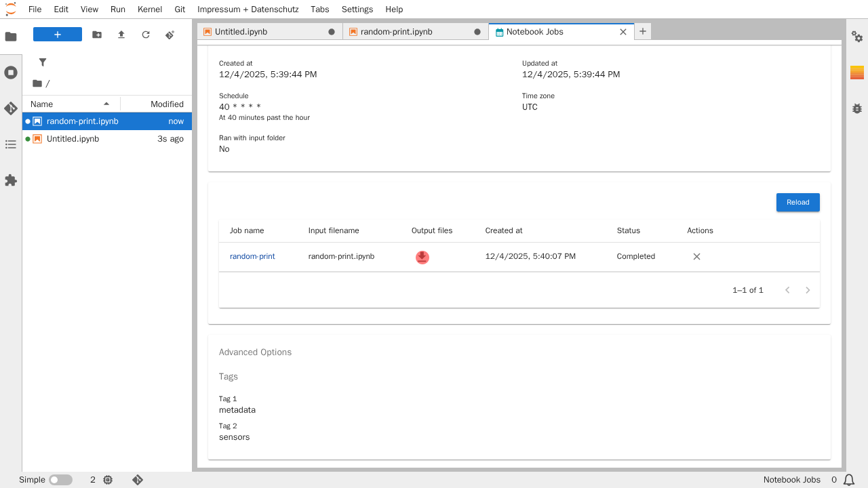Toggle the Simple interface mode switch
The width and height of the screenshot is (868, 488).
tap(60, 480)
